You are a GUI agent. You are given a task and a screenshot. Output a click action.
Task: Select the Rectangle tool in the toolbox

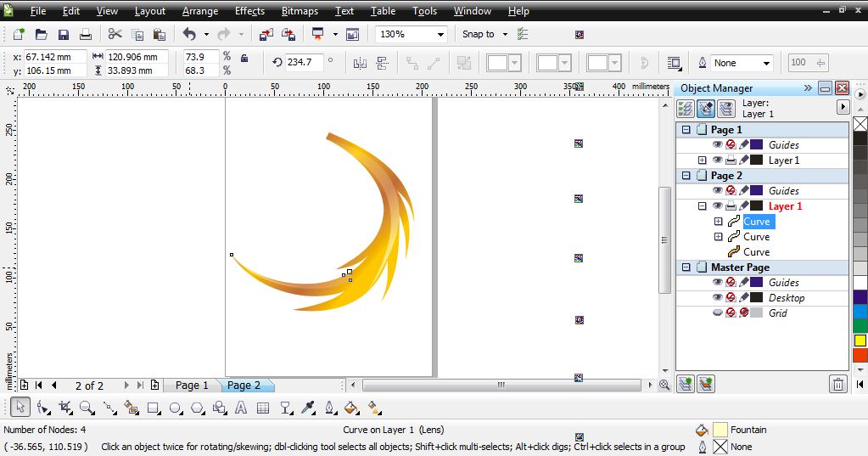tap(154, 408)
